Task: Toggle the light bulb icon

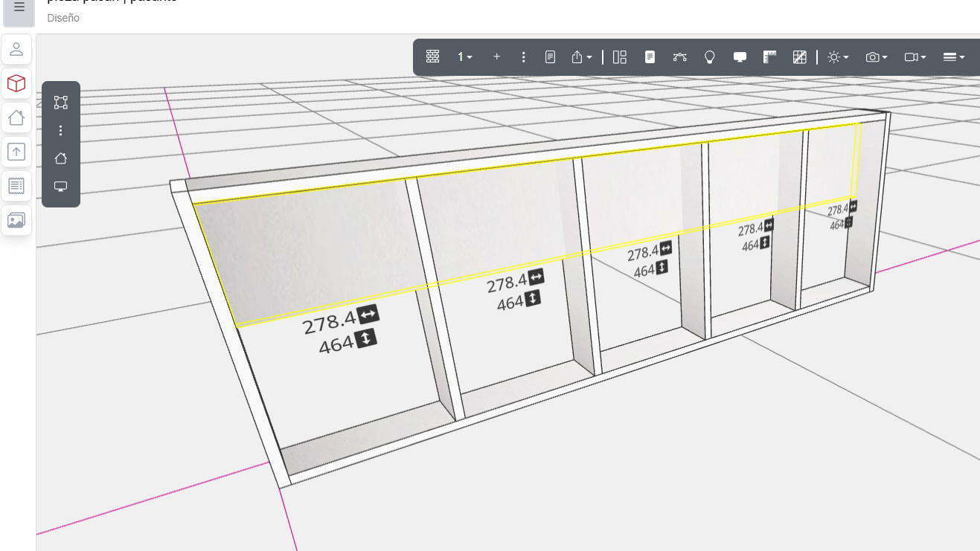Action: click(x=710, y=57)
